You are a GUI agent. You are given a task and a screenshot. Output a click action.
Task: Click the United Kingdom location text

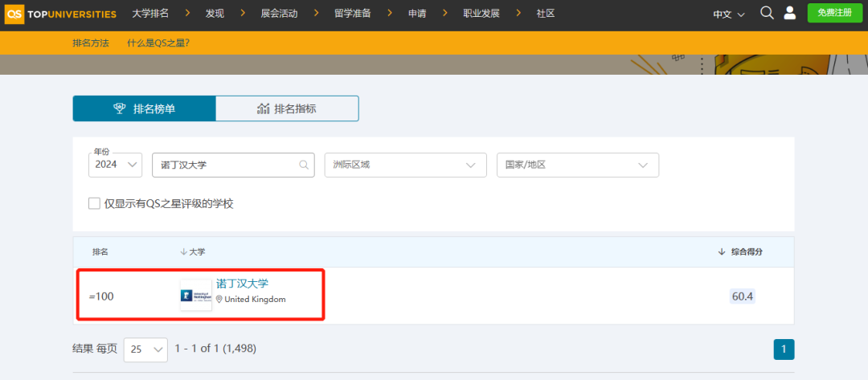(x=256, y=299)
